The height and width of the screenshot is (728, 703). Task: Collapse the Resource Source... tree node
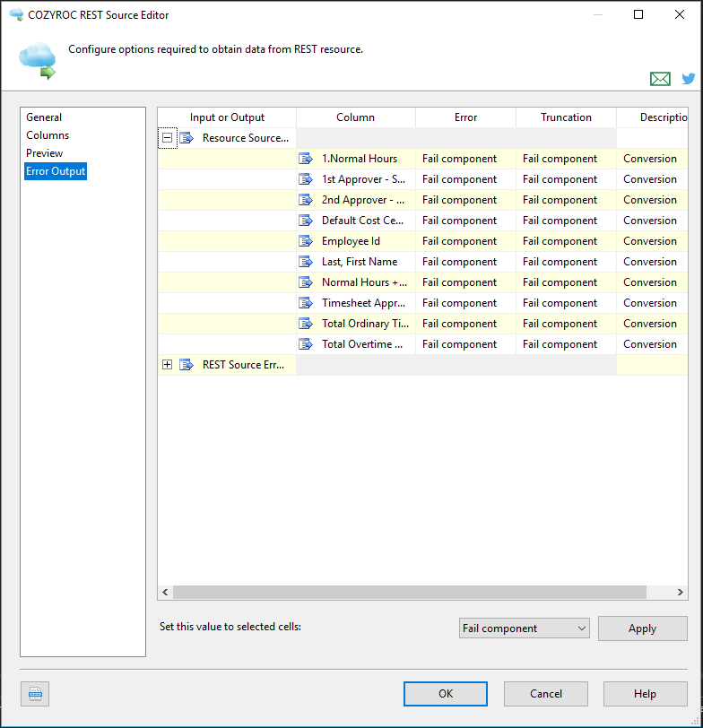click(167, 138)
